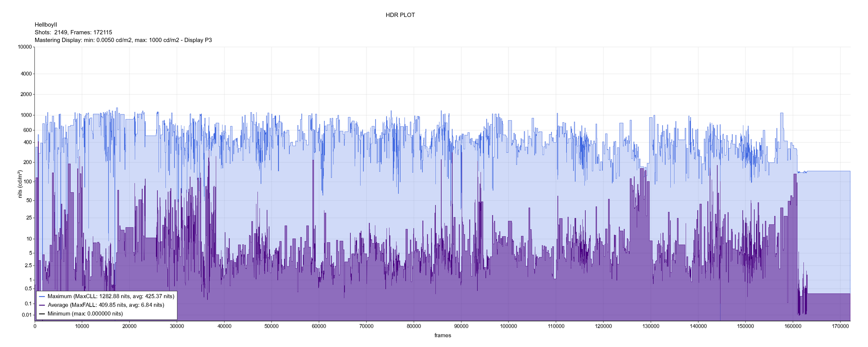Screen dimensions: 868x347
Task: Click the y-axis tick label "5"
Action: tap(30, 253)
